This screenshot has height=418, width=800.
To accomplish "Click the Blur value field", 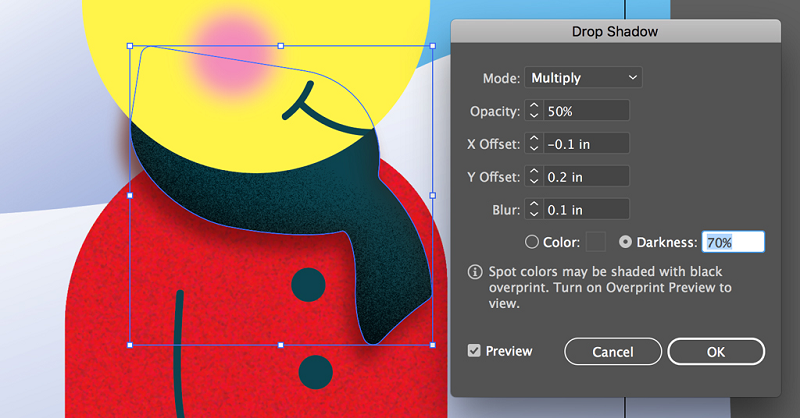I will [x=586, y=209].
